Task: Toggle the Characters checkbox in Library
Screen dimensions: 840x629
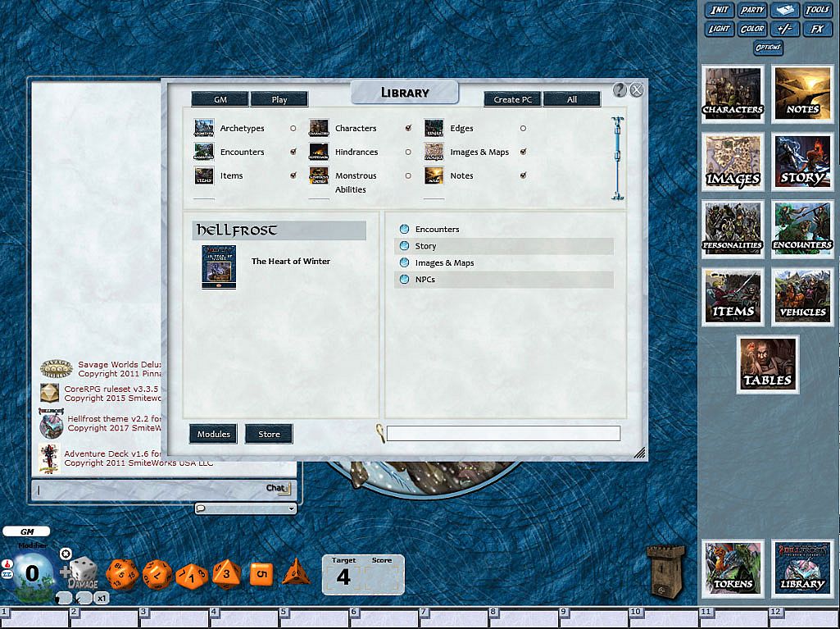Action: coord(408,128)
